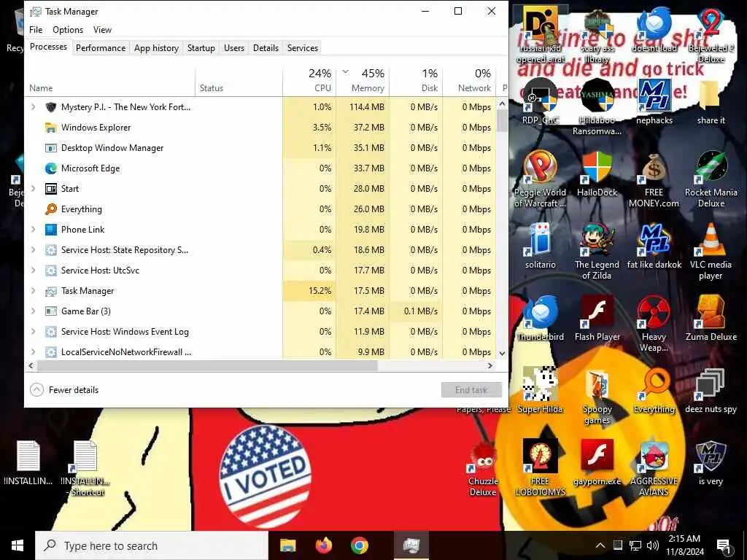The height and width of the screenshot is (560, 747).
Task: Expand the Game Bar (3) group
Action: pyautogui.click(x=33, y=311)
